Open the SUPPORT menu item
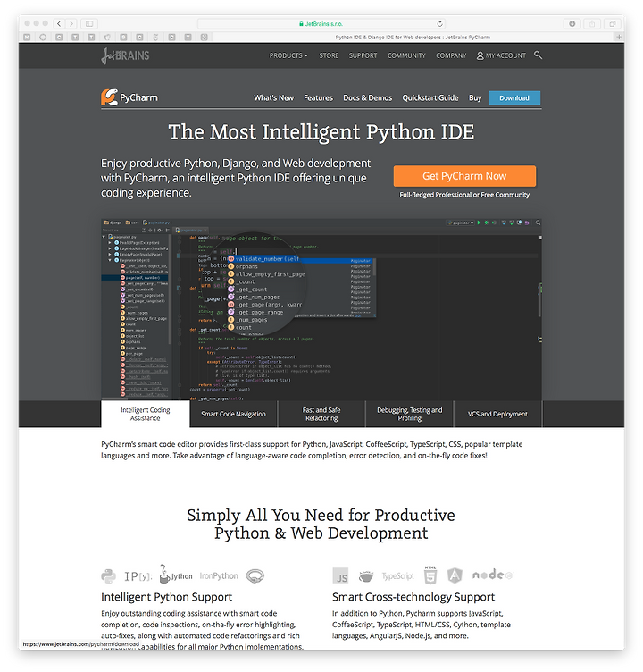The height and width of the screenshot is (672, 643). click(363, 55)
